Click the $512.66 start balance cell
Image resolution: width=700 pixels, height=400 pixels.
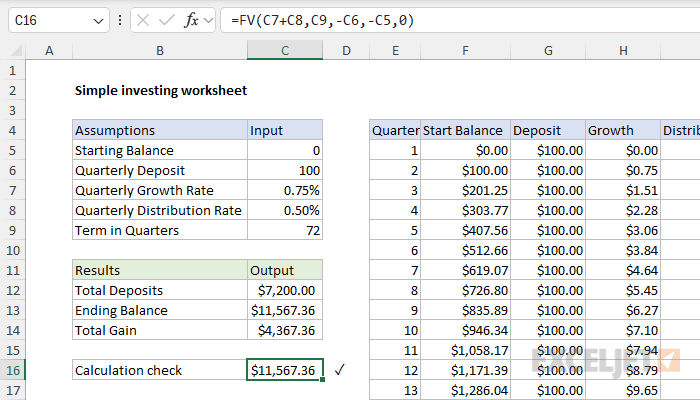[465, 250]
